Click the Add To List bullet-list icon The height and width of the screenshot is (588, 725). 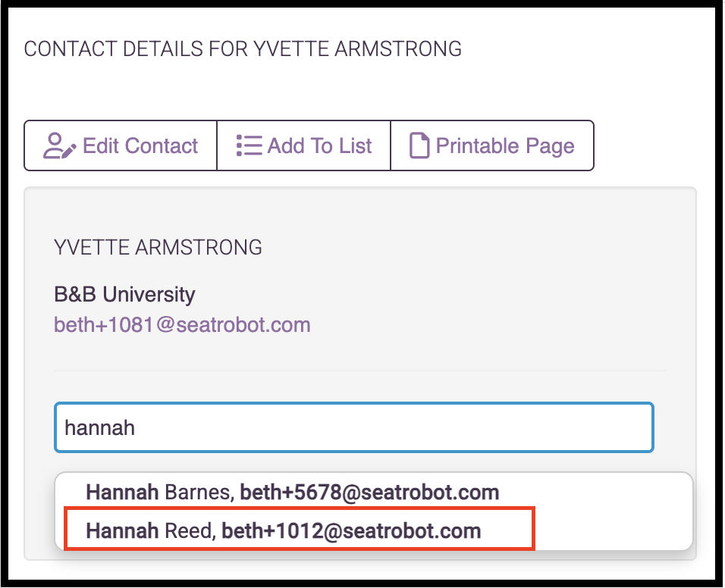[250, 146]
